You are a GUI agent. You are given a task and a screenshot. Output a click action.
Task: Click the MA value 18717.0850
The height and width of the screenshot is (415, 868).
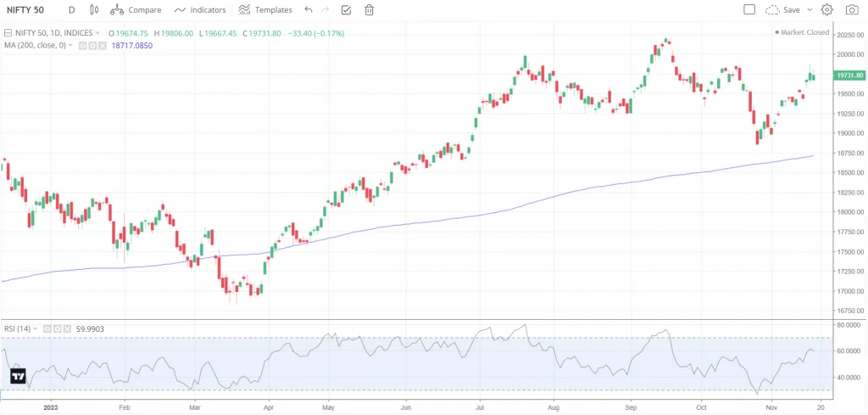click(x=131, y=46)
